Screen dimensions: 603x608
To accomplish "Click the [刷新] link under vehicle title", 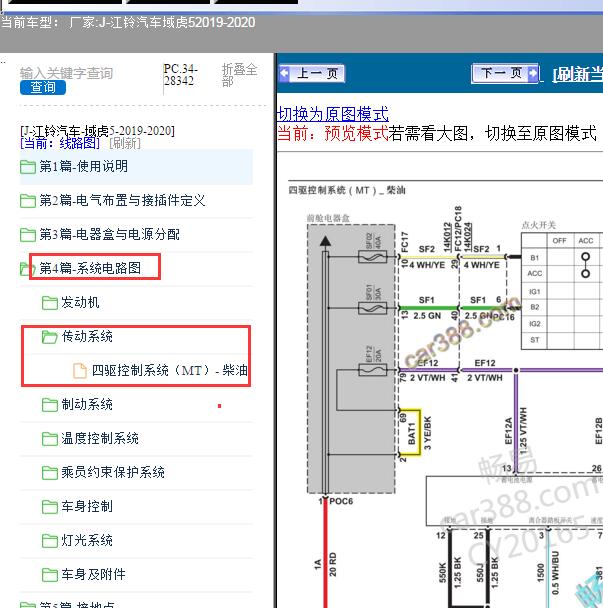I will coord(125,143).
